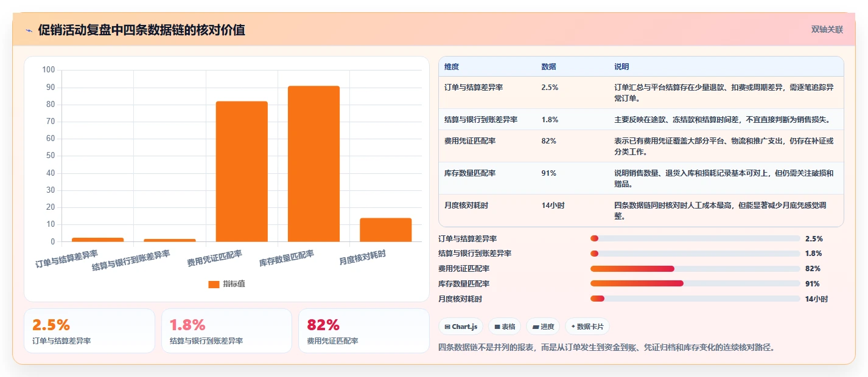Click the 14小时 label beside the progress bar

[x=816, y=299]
